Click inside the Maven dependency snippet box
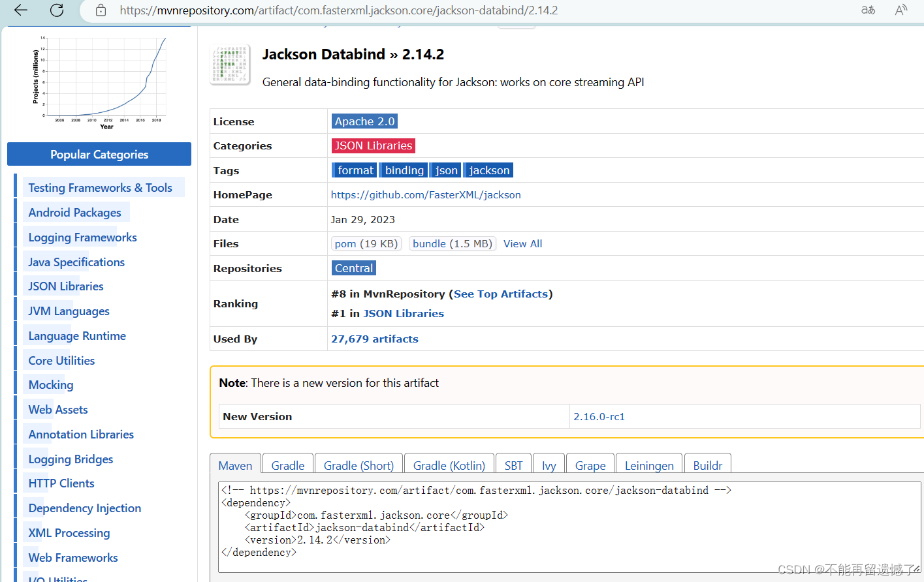The width and height of the screenshot is (924, 582). [x=571, y=527]
